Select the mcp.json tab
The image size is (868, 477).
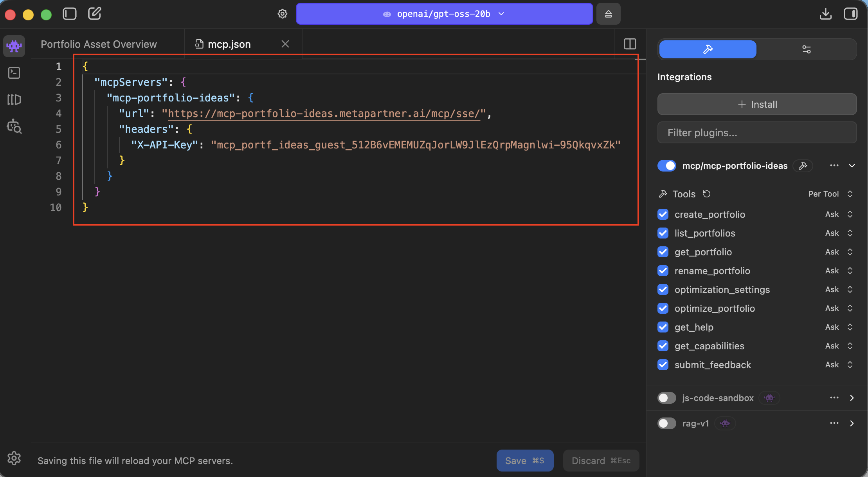point(229,44)
